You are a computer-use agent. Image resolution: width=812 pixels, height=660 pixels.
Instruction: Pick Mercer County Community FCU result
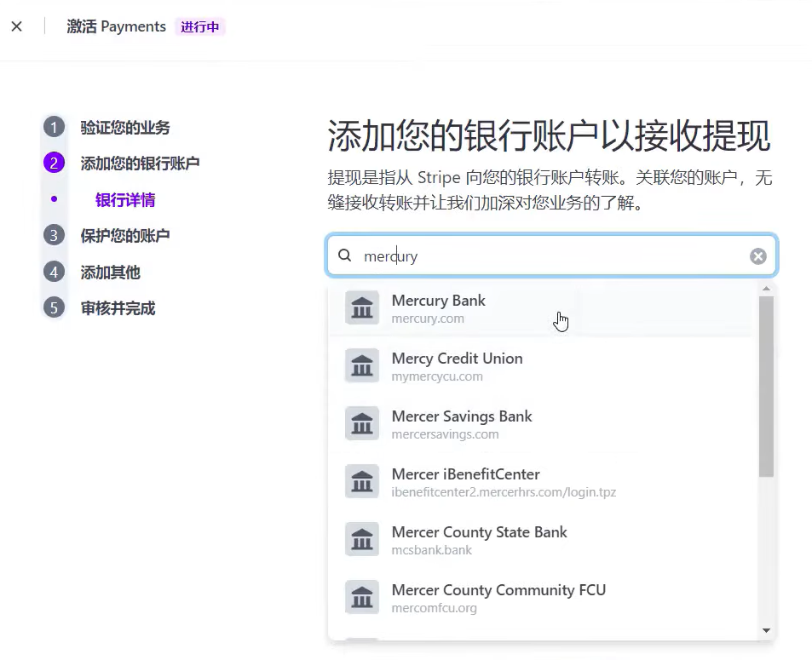click(x=542, y=599)
